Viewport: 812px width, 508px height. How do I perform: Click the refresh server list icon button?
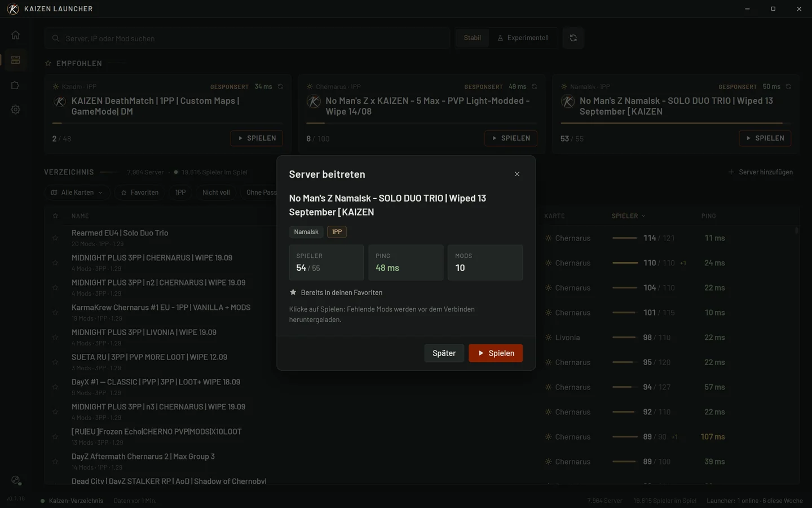click(x=573, y=38)
